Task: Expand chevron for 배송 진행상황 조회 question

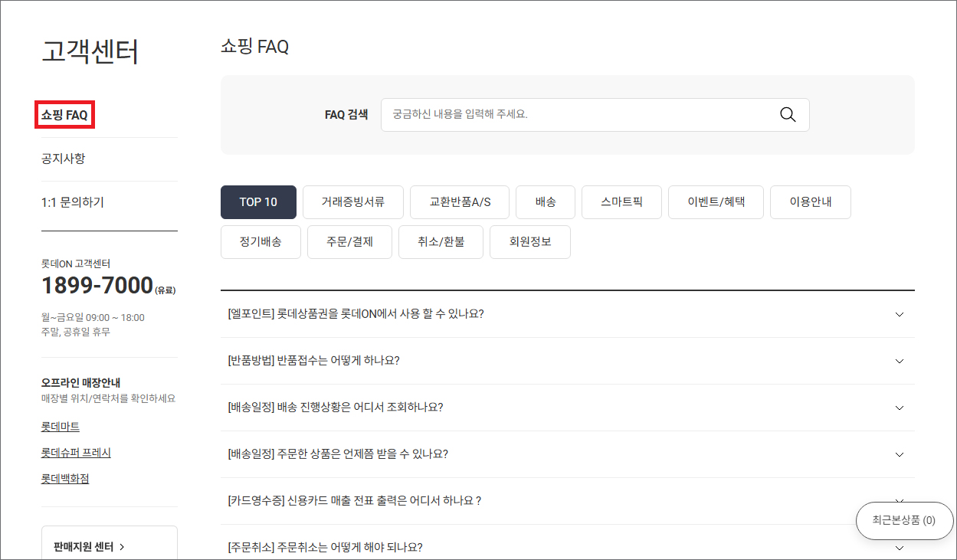Action: pos(900,408)
